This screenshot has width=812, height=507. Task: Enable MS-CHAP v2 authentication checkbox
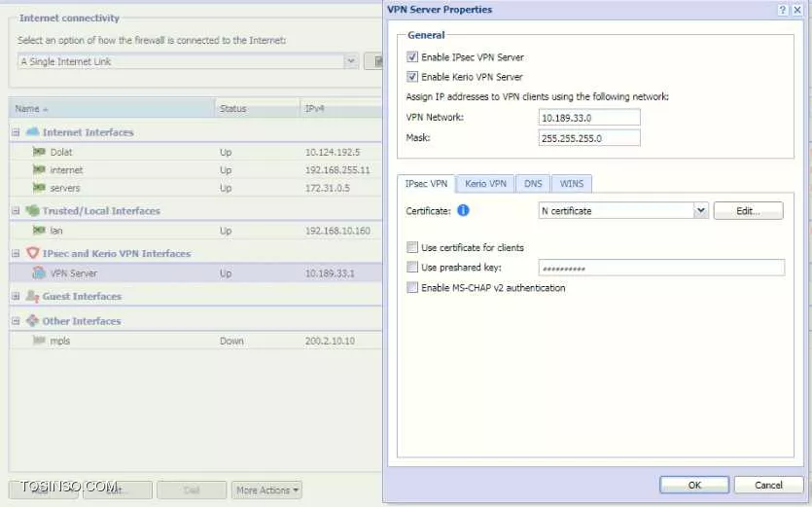click(412, 287)
